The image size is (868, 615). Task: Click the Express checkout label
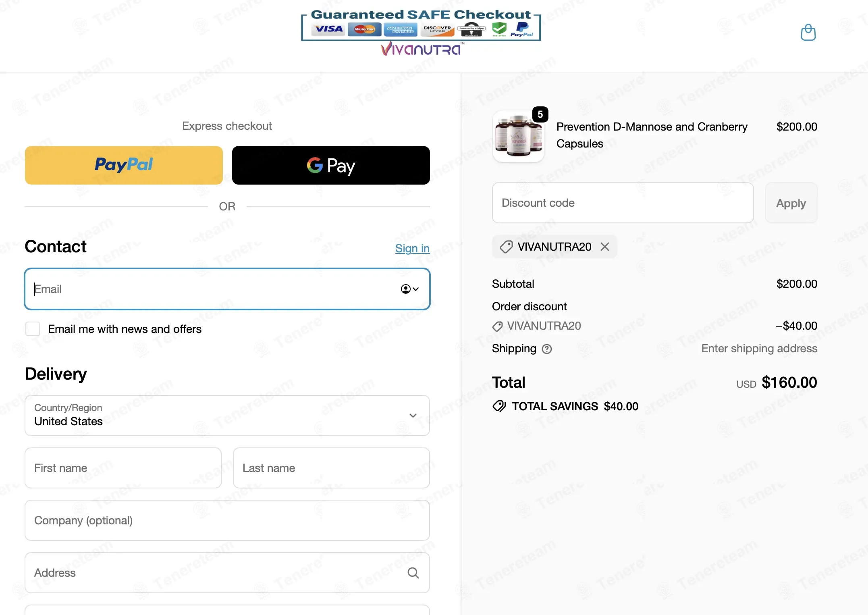coord(227,126)
